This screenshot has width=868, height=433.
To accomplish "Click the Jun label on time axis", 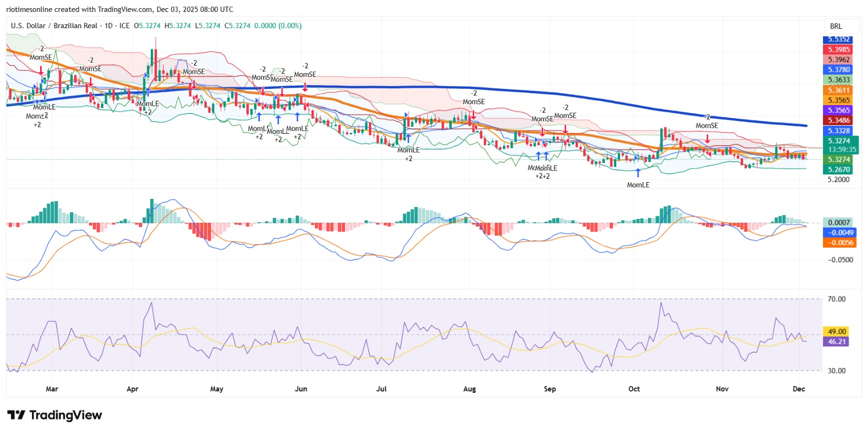I will [x=301, y=389].
